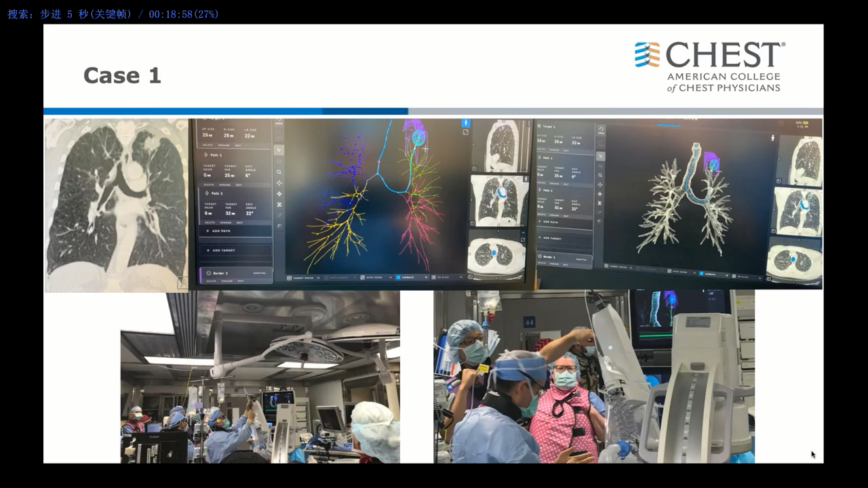Select Path 1 entry on colored airway-tree screen
The image size is (868, 488).
click(x=216, y=155)
